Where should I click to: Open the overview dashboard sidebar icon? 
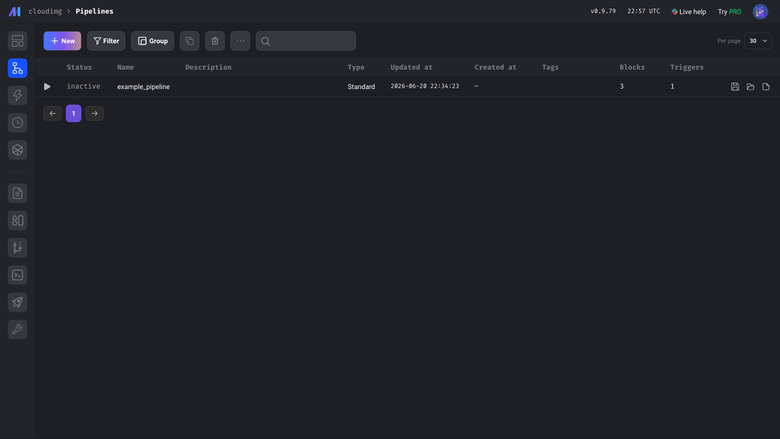(17, 41)
